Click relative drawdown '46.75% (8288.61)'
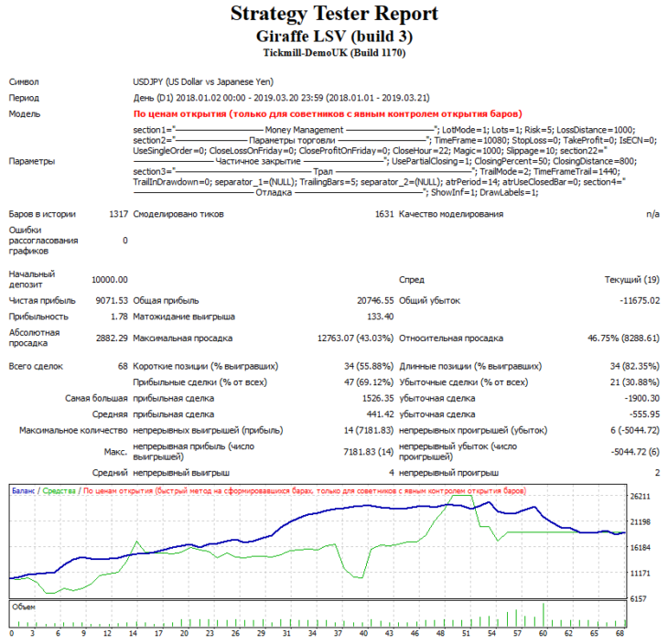Viewport: 668px width, 644px height. [623, 338]
